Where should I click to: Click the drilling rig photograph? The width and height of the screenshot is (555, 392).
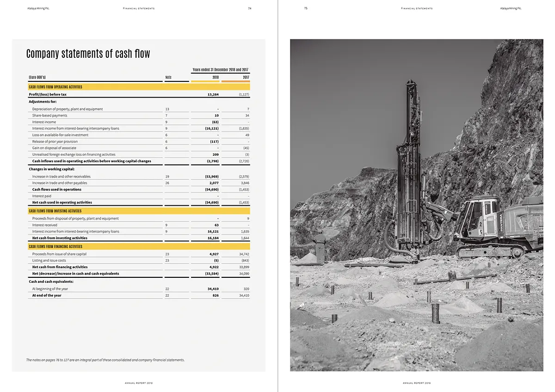(416, 205)
